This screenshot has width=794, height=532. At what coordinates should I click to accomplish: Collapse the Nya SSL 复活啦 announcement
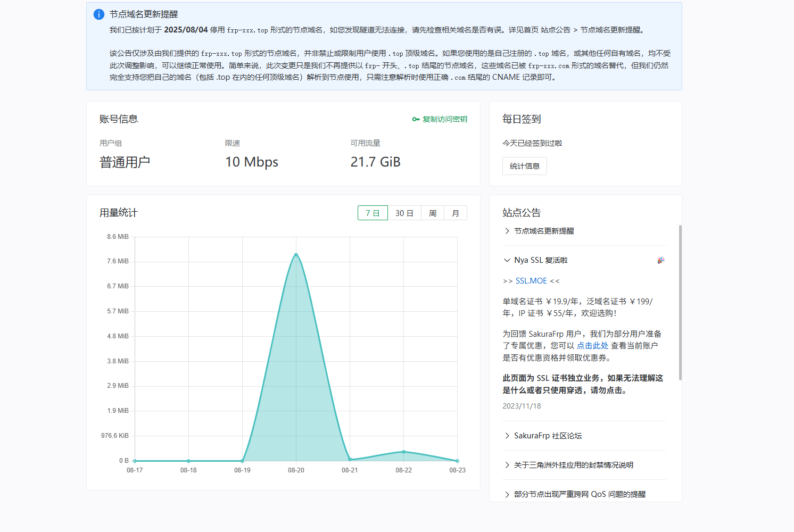tap(540, 260)
